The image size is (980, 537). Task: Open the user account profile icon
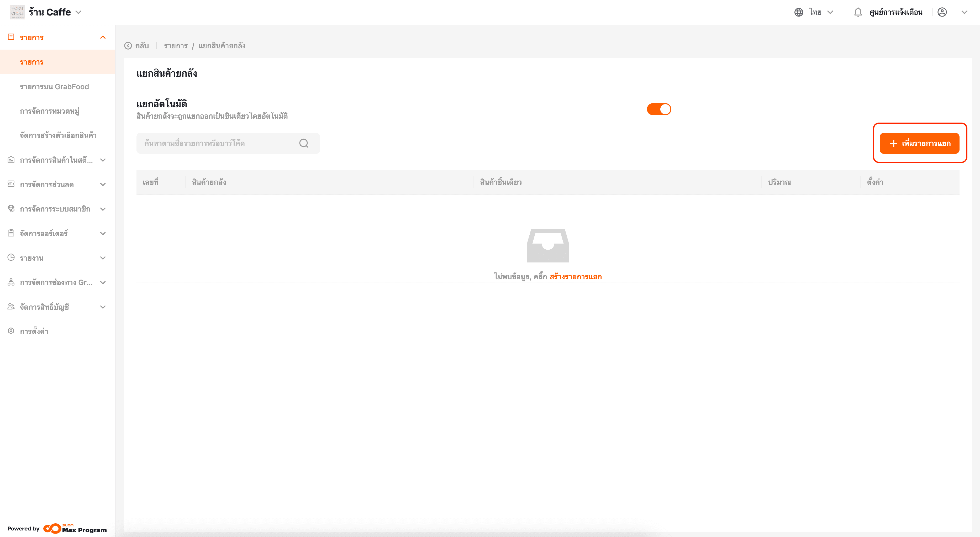click(x=942, y=12)
